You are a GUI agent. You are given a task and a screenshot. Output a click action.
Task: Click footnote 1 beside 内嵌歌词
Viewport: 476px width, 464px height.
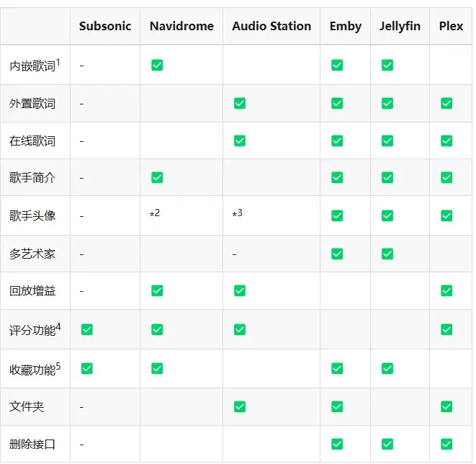[x=58, y=63]
